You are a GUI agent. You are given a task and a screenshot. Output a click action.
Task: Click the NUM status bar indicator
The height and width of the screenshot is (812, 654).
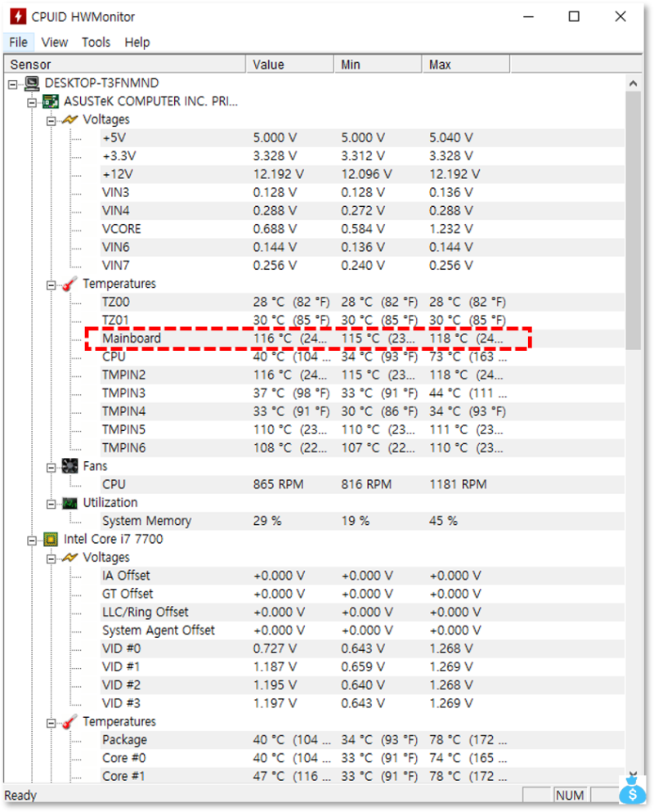coord(570,796)
